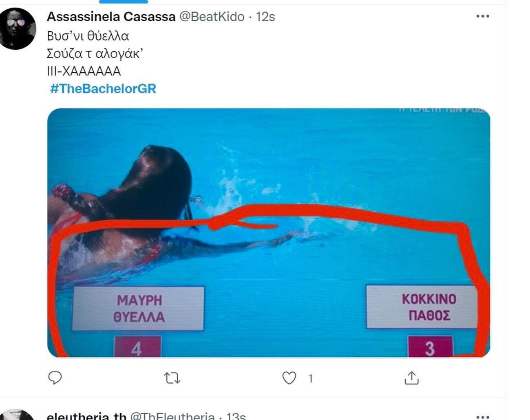Click the eleutheria_th profile avatar
The width and height of the screenshot is (530, 420).
[17, 415]
